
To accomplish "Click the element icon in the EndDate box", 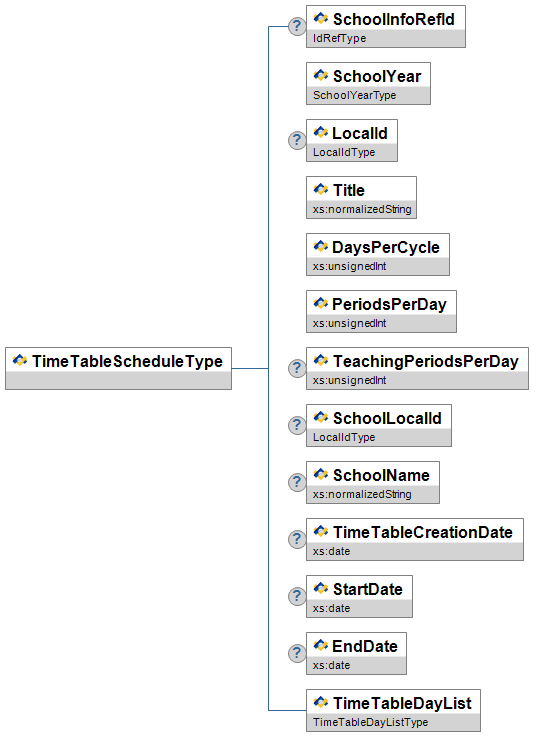I will point(321,645).
